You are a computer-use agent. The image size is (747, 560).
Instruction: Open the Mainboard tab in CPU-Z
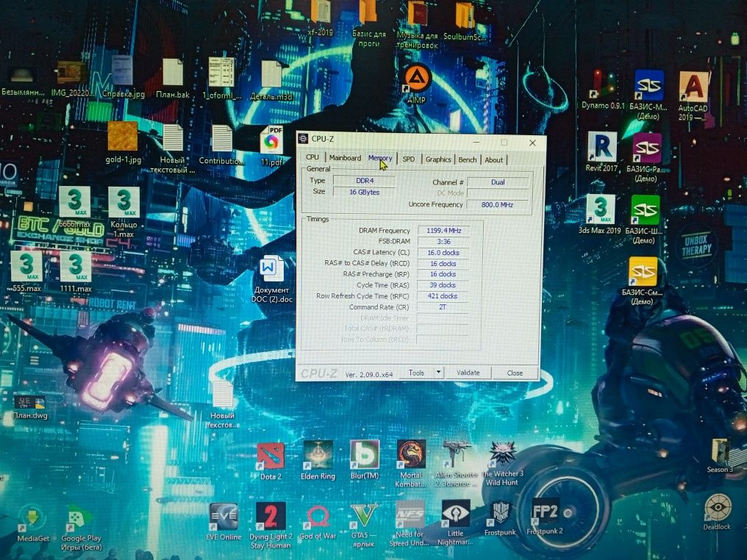345,157
